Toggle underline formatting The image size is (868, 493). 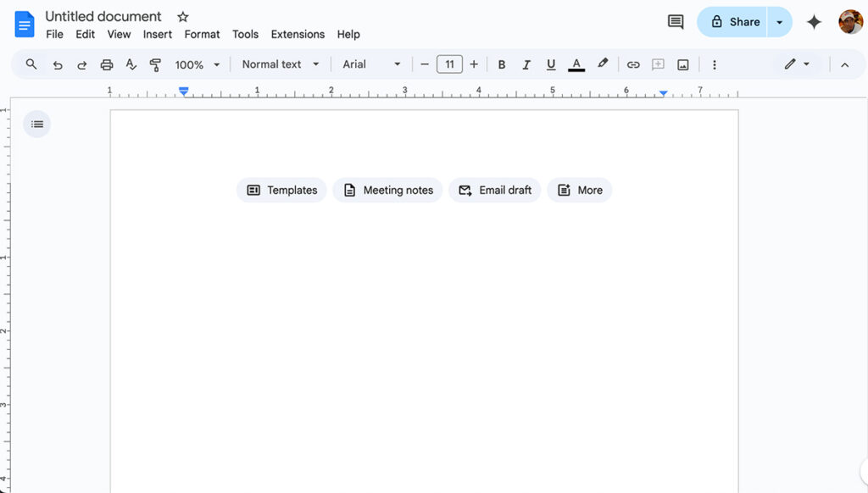coord(551,64)
